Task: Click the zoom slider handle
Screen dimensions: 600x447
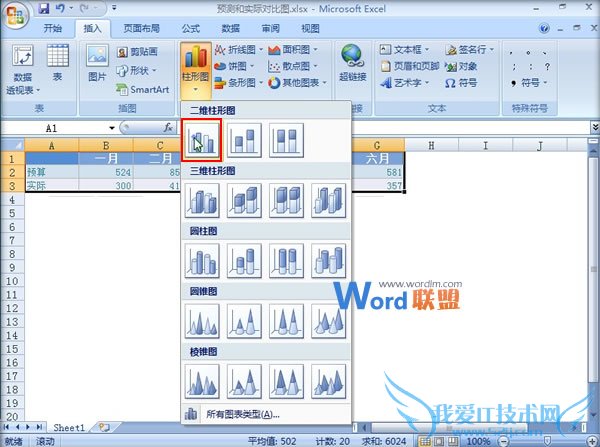Action: 548,441
